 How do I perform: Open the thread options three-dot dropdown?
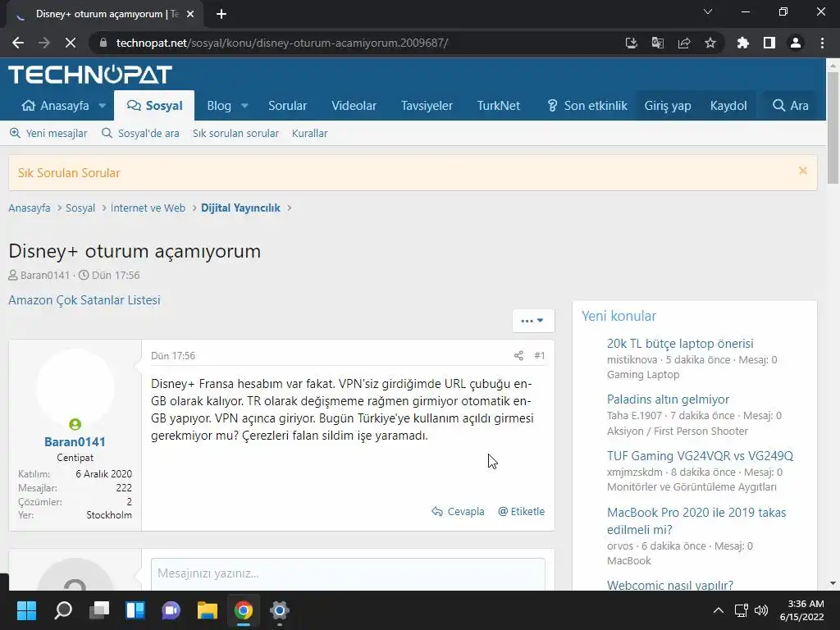533,321
